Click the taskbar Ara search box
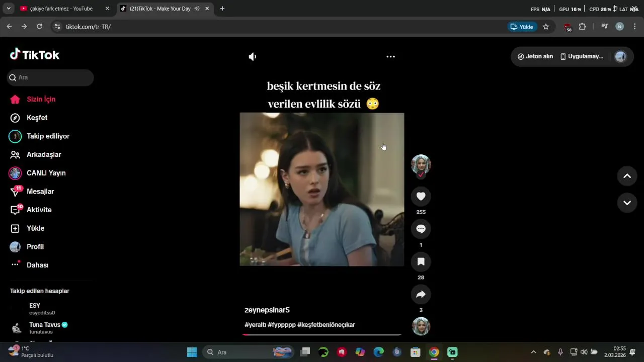The height and width of the screenshot is (362, 644). point(249,352)
